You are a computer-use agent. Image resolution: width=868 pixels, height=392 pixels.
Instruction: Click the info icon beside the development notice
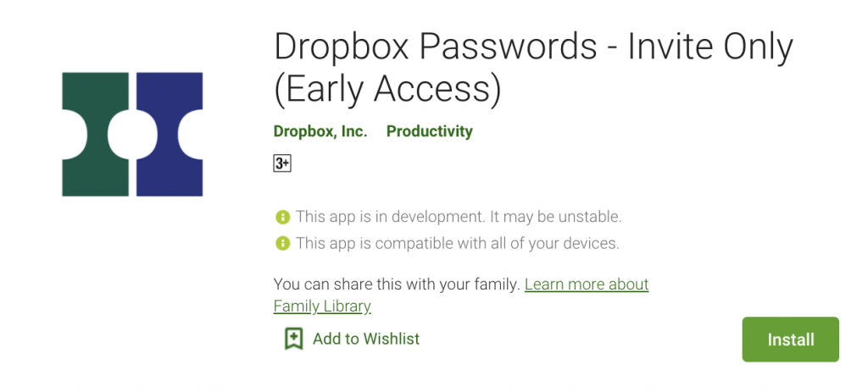(282, 217)
